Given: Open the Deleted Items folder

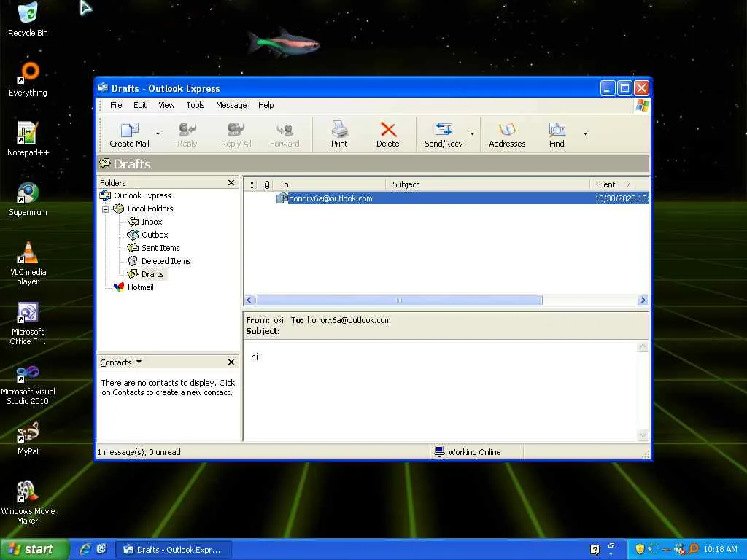Looking at the screenshot, I should pos(166,261).
